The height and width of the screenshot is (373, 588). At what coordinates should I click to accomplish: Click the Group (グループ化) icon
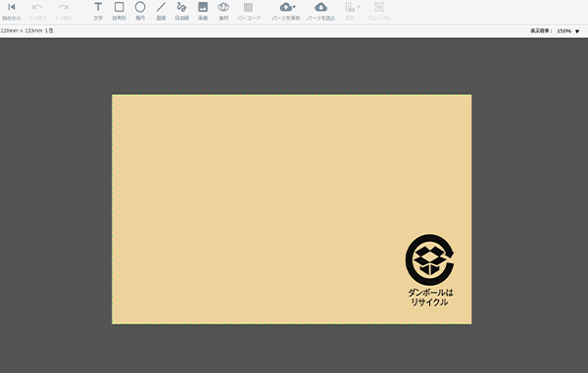click(378, 7)
